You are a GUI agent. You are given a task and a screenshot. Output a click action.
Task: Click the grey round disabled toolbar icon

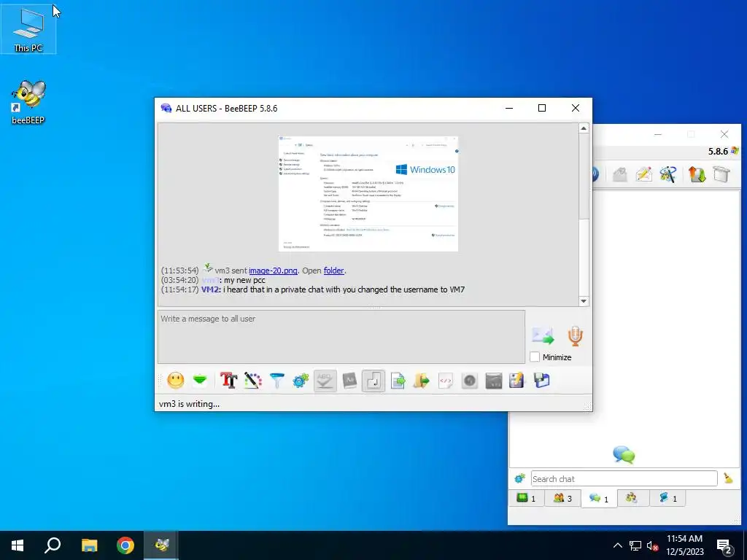470,381
